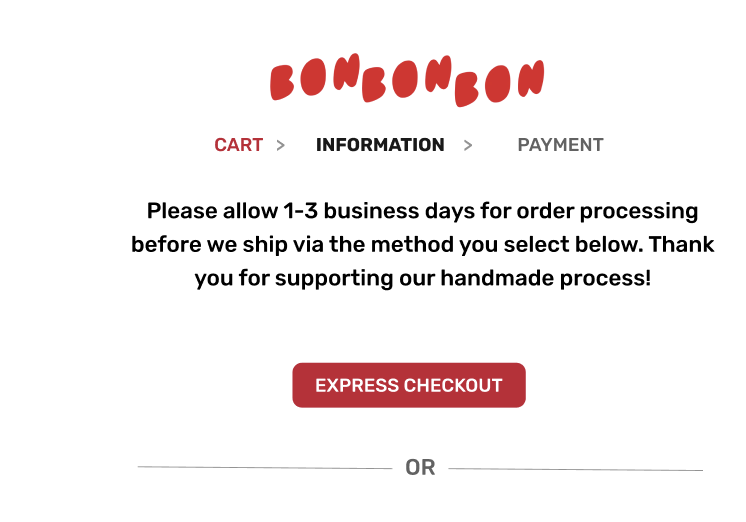Click the last red BON in the logo

(500, 83)
